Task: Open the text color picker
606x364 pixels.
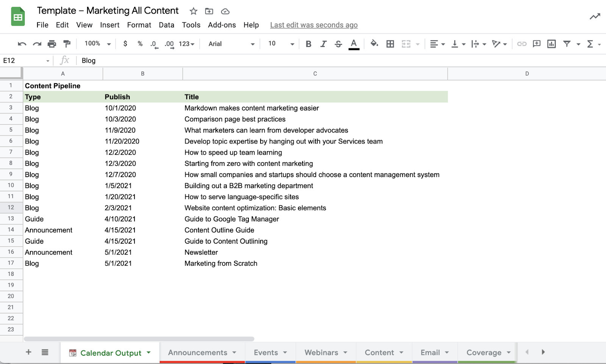Action: (x=353, y=44)
